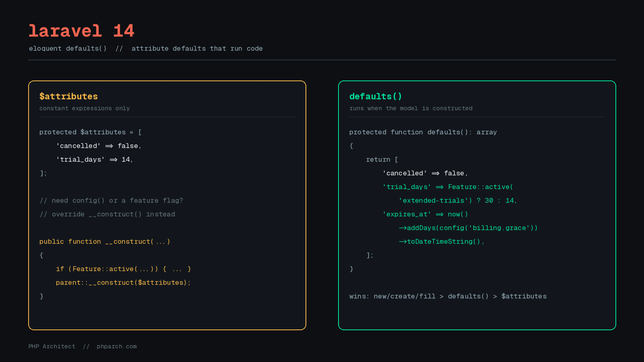Image resolution: width=644 pixels, height=362 pixels.
Task: Click the "'extended-trials') ? 30 : 14," line
Action: click(458, 201)
